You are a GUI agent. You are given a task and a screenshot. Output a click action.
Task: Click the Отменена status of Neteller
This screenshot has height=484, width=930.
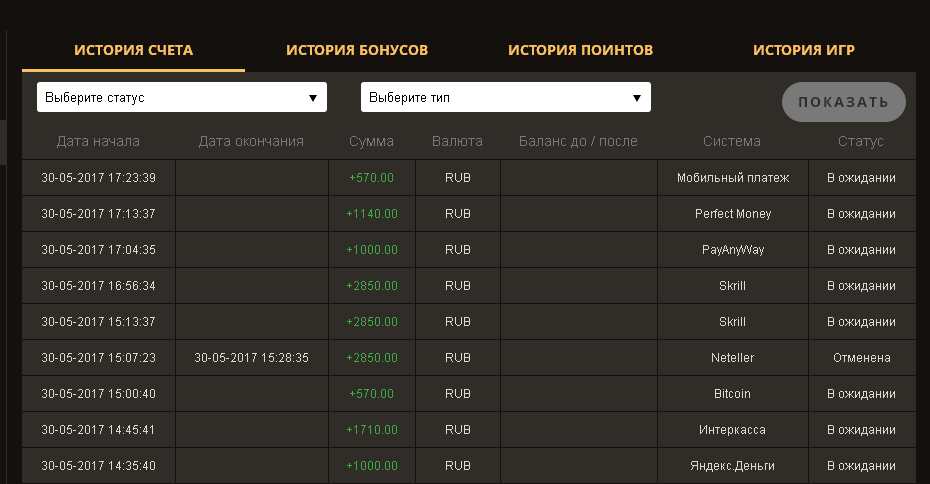coord(861,358)
